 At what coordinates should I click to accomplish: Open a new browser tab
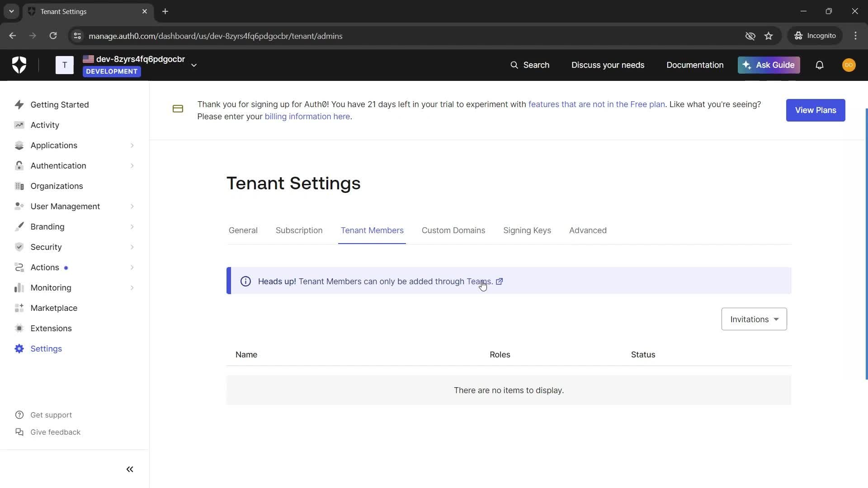click(165, 11)
